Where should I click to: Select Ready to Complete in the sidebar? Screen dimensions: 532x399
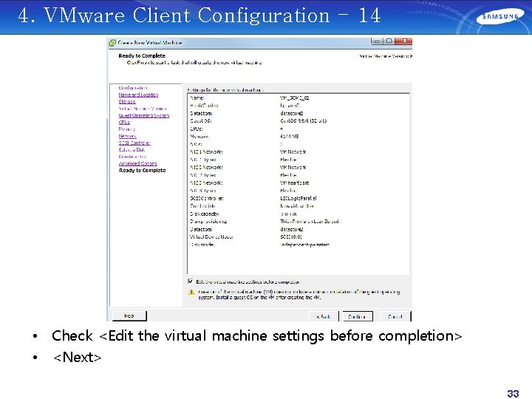pos(143,171)
